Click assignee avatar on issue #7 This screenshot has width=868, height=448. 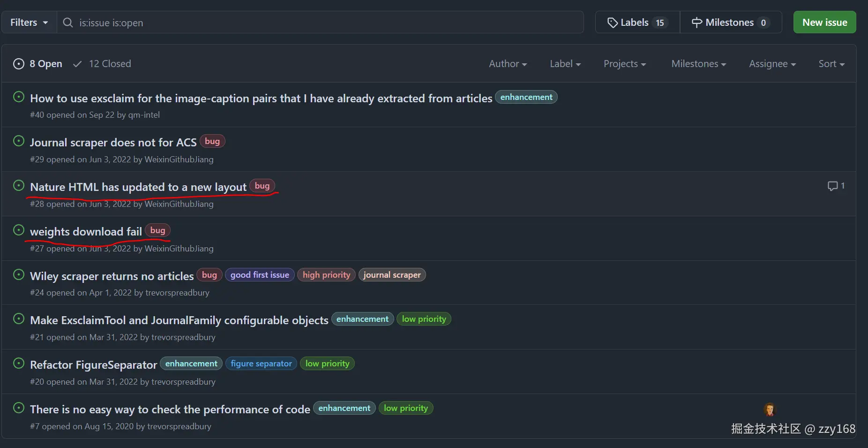tap(769, 410)
